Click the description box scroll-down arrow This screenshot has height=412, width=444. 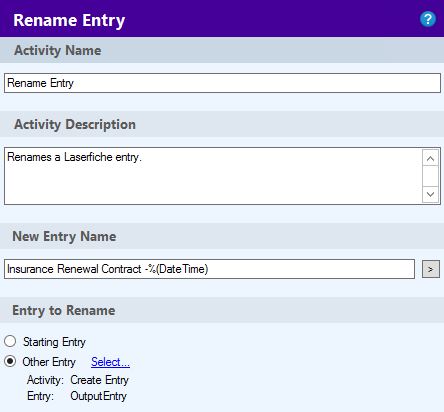430,194
